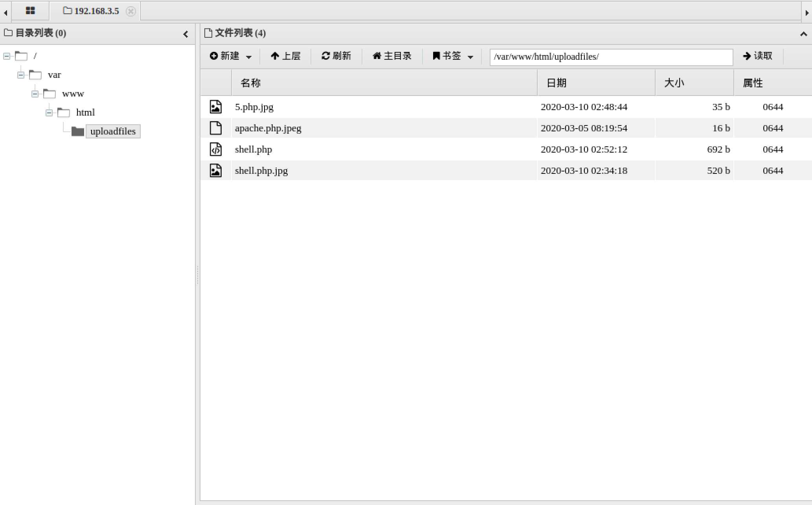Viewport: 812px width, 505px height.
Task: Click date 2020-03-10 02:34:18
Action: click(x=584, y=171)
